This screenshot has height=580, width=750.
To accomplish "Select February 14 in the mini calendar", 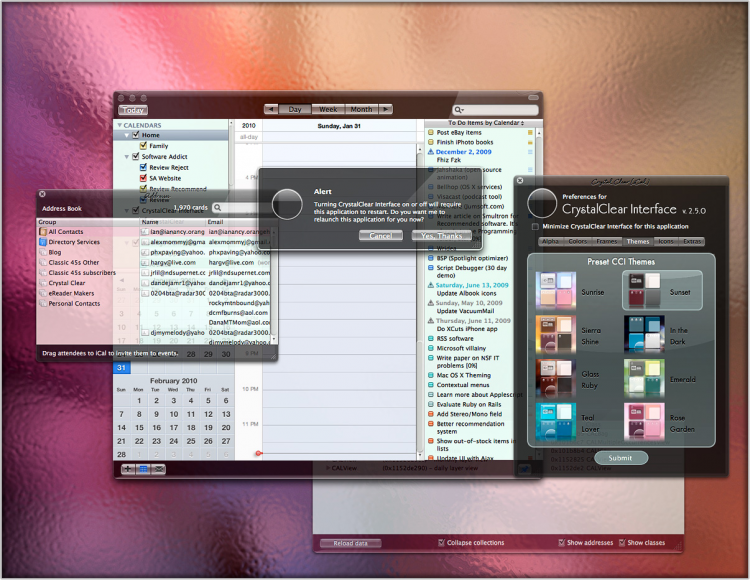I will (x=121, y=427).
